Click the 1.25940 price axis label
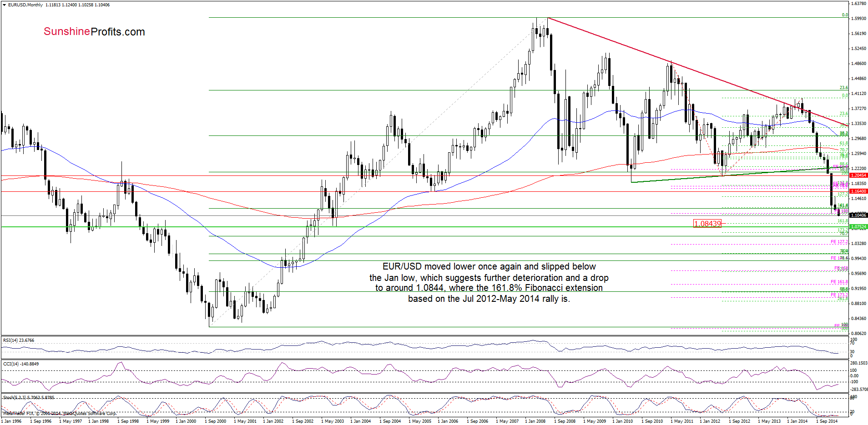Screen dimensions: 868x425 pyautogui.click(x=858, y=154)
